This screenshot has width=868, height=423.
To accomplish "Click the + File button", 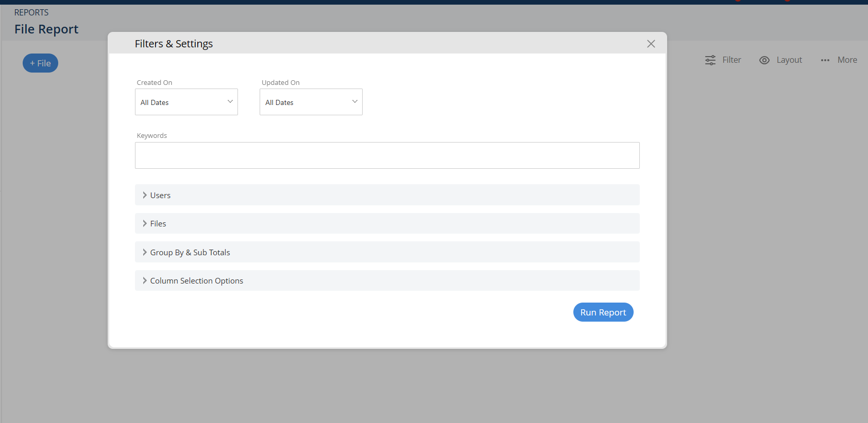I will click(40, 63).
